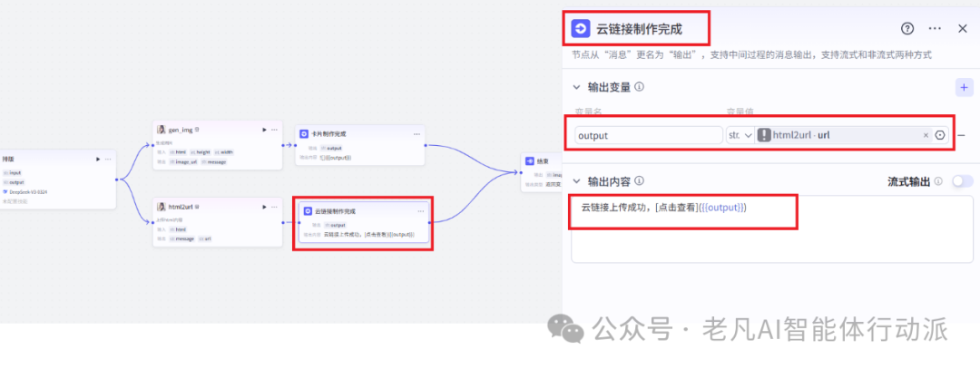The height and width of the screenshot is (369, 980).
Task: Click the 结束 node icon
Action: pyautogui.click(x=529, y=160)
